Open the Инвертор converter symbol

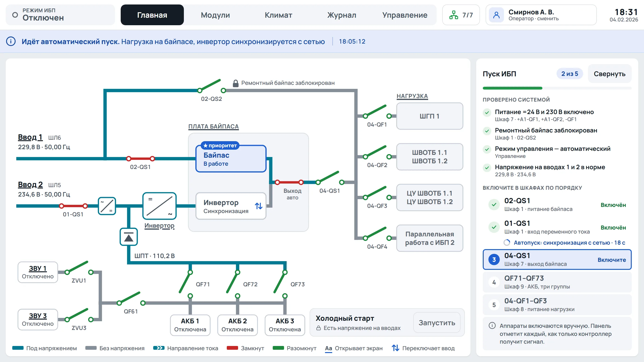(x=160, y=206)
